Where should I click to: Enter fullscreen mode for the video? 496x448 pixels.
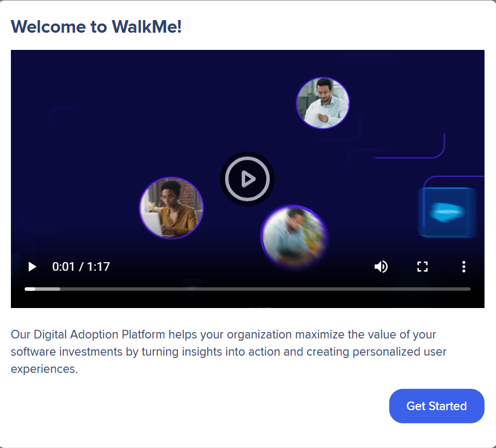point(423,267)
